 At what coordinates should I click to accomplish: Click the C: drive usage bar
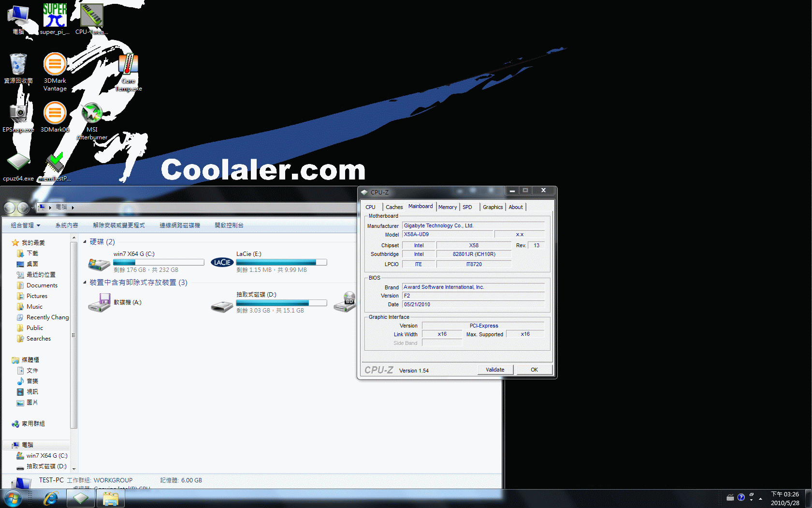[159, 262]
